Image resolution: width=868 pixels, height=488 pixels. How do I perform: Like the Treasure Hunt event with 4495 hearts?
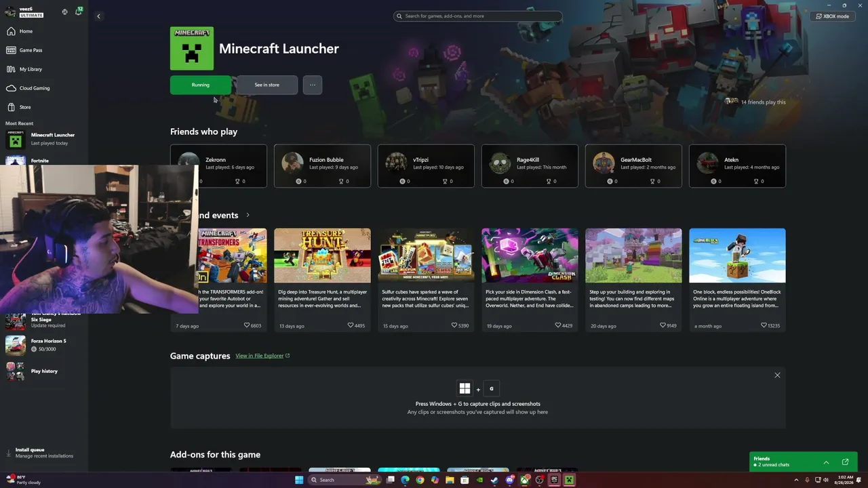(x=351, y=326)
